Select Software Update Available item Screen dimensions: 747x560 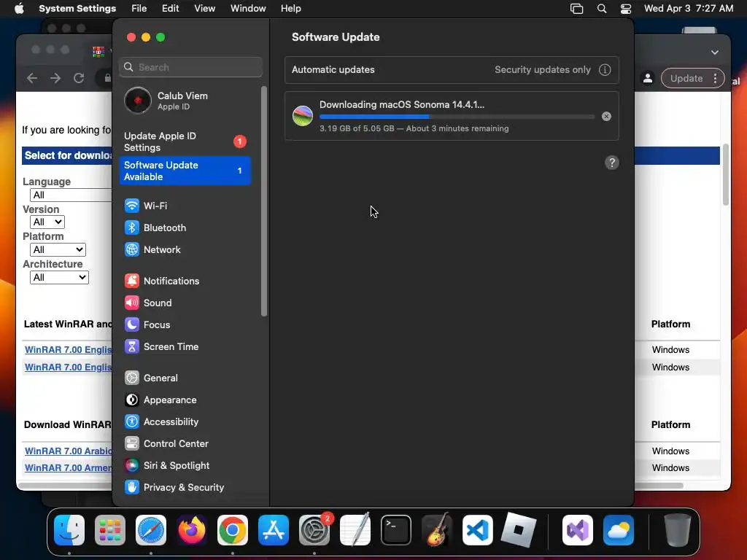pyautogui.click(x=185, y=171)
